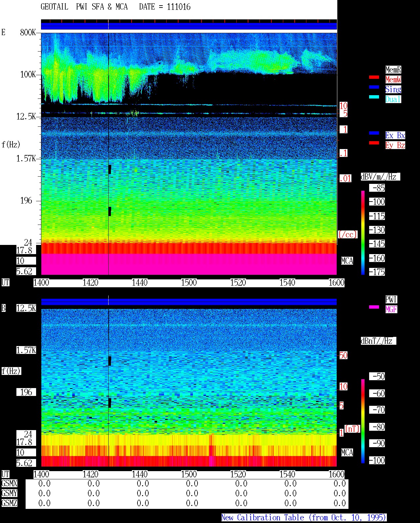Screen dimensions: 420x523
Task: Click the blue mode status bar above E panel
Action: pos(189,26)
